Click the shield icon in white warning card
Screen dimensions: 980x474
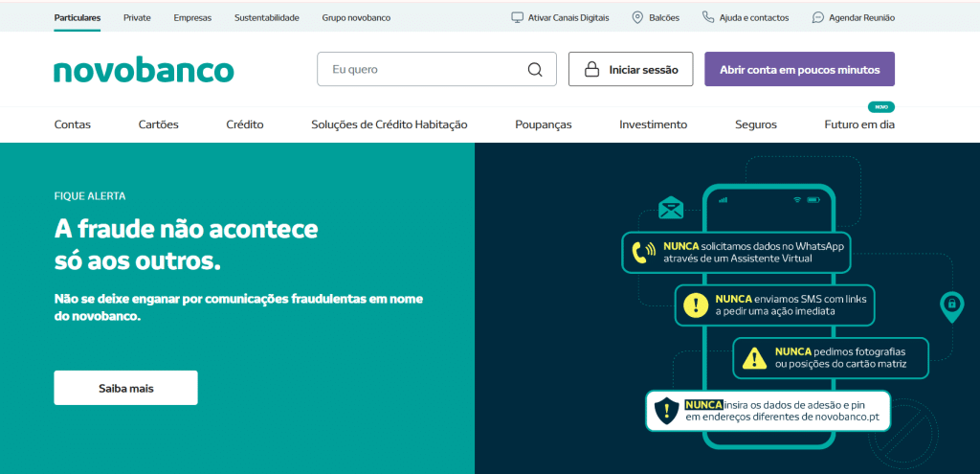(x=666, y=411)
